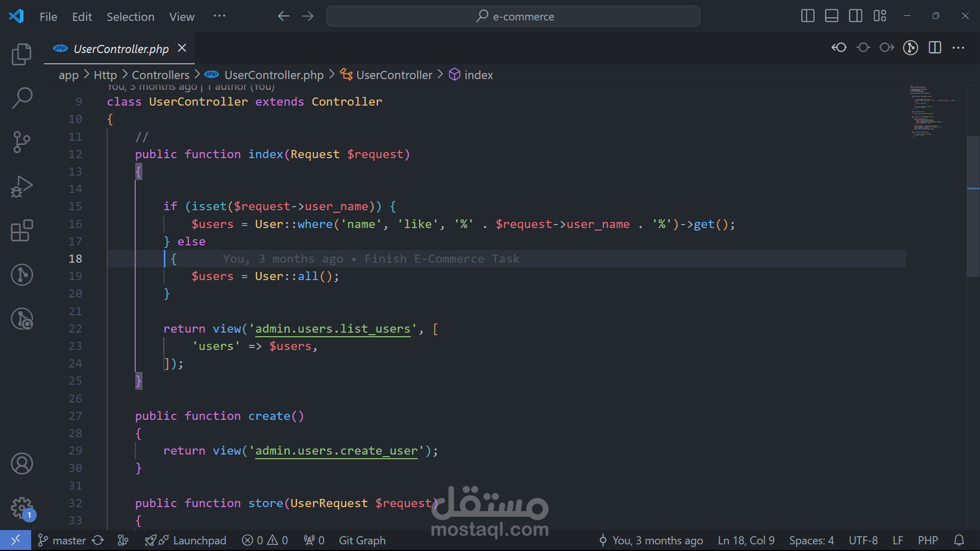The image size is (980, 551).
Task: Click the master branch status item
Action: pos(62,540)
